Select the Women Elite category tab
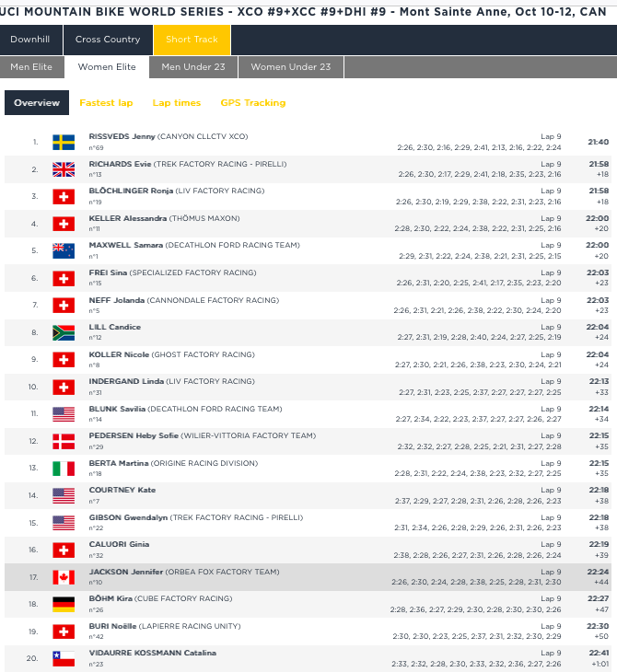Screen dimensions: 617x672 (x=107, y=67)
